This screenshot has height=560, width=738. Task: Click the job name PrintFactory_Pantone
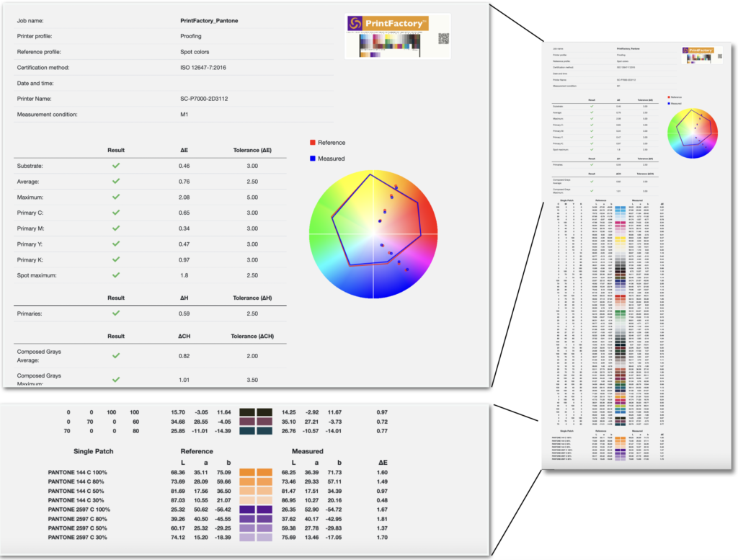(x=209, y=21)
